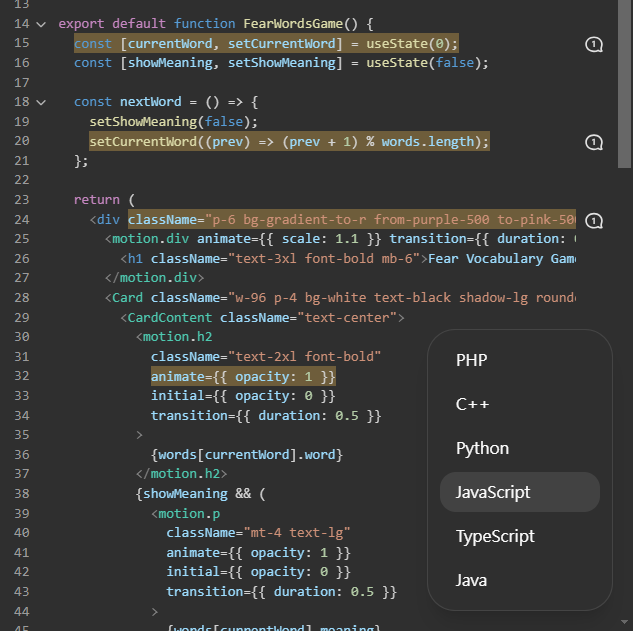Open comment icon beside the gradient className line
633x631 pixels.
(x=594, y=220)
